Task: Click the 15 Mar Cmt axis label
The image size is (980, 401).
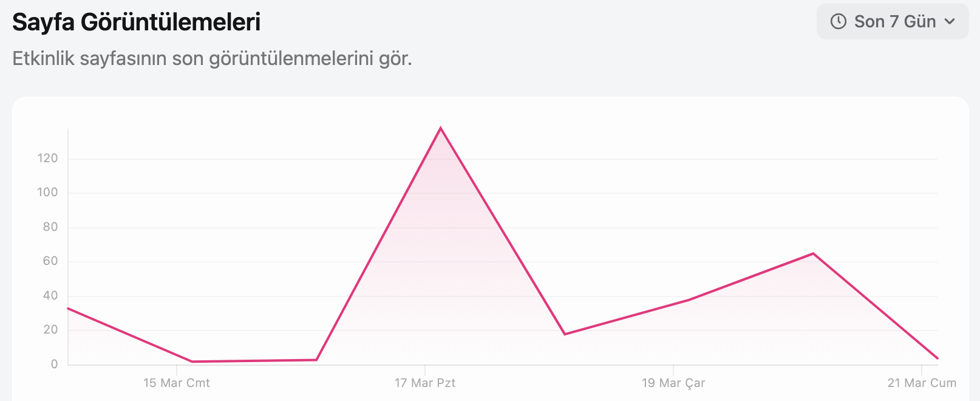Action: point(177,383)
